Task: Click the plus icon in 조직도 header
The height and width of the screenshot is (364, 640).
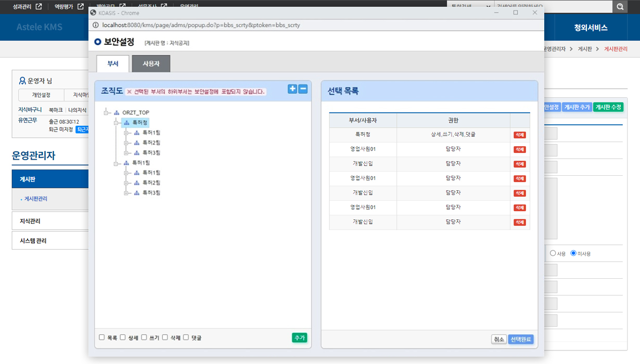Action: click(x=292, y=89)
